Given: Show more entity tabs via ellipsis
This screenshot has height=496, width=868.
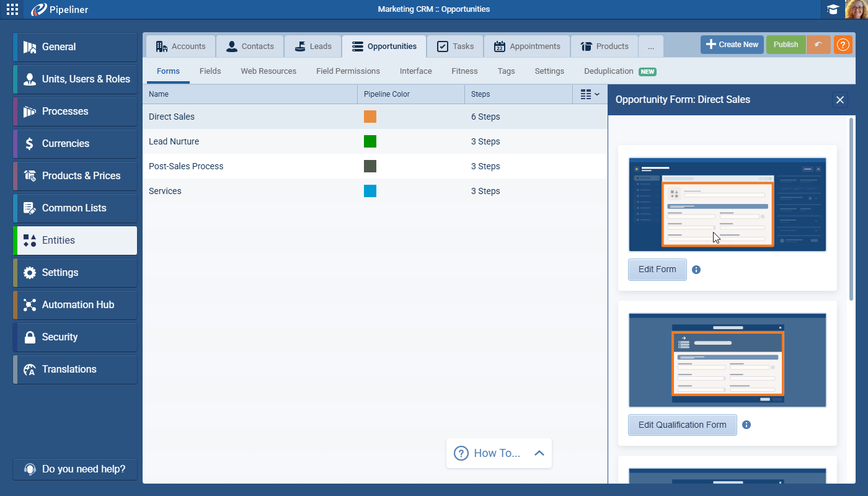Looking at the screenshot, I should point(651,46).
